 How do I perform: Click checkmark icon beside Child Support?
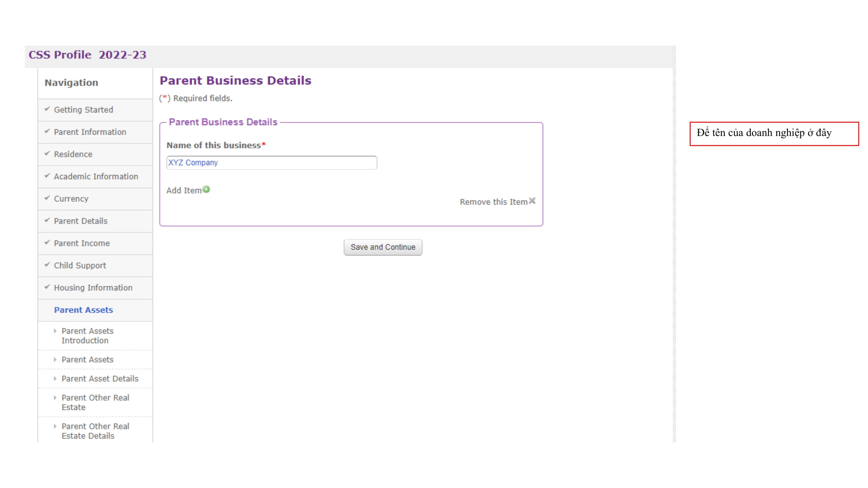47,265
